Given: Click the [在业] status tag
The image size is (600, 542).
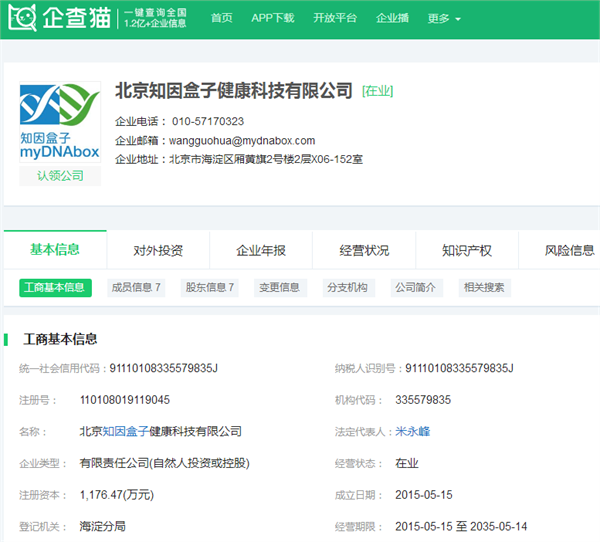Looking at the screenshot, I should coord(377,91).
